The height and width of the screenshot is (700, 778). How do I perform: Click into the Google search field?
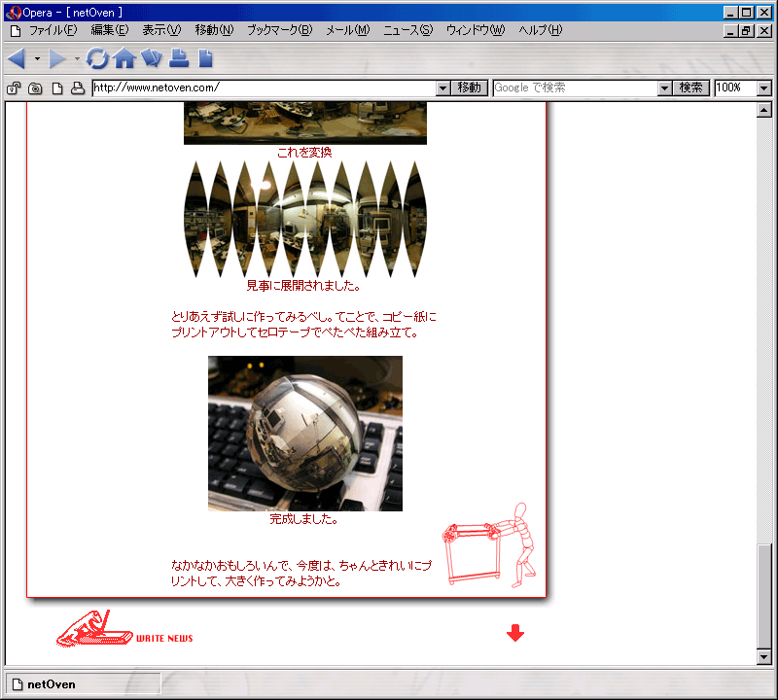pyautogui.click(x=576, y=87)
